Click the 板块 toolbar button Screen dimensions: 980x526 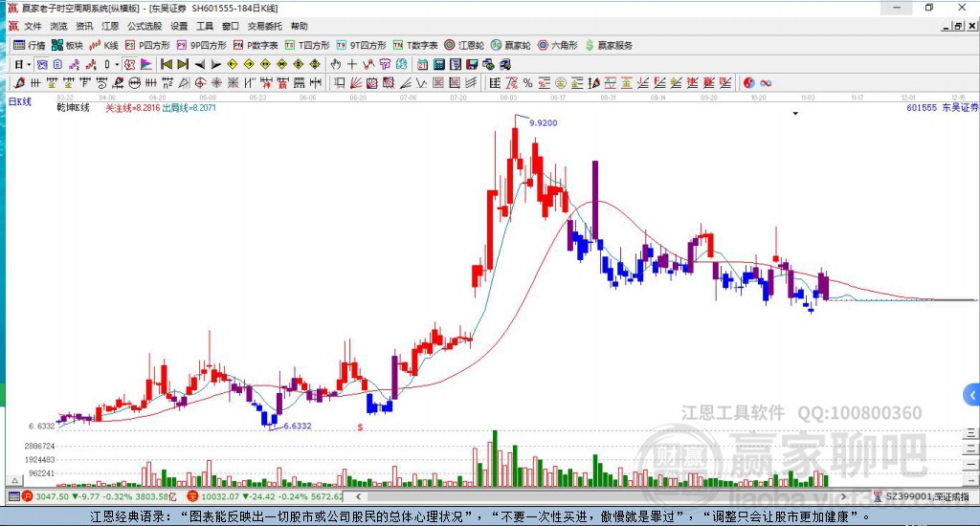[x=67, y=45]
